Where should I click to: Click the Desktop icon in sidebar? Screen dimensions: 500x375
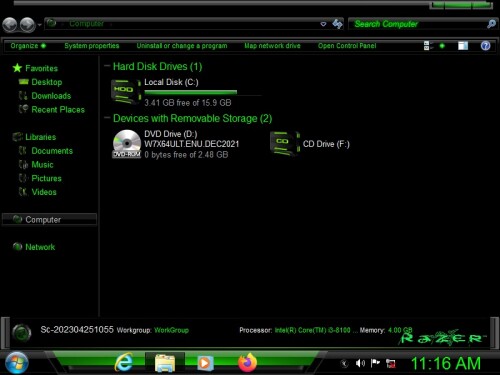[x=23, y=82]
